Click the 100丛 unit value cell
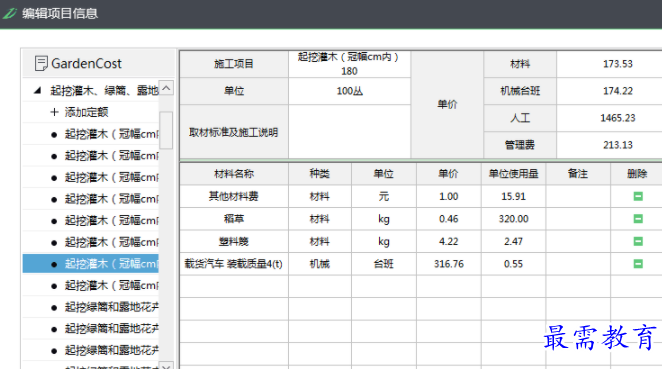Screen dimensions: 665x369 349,91
